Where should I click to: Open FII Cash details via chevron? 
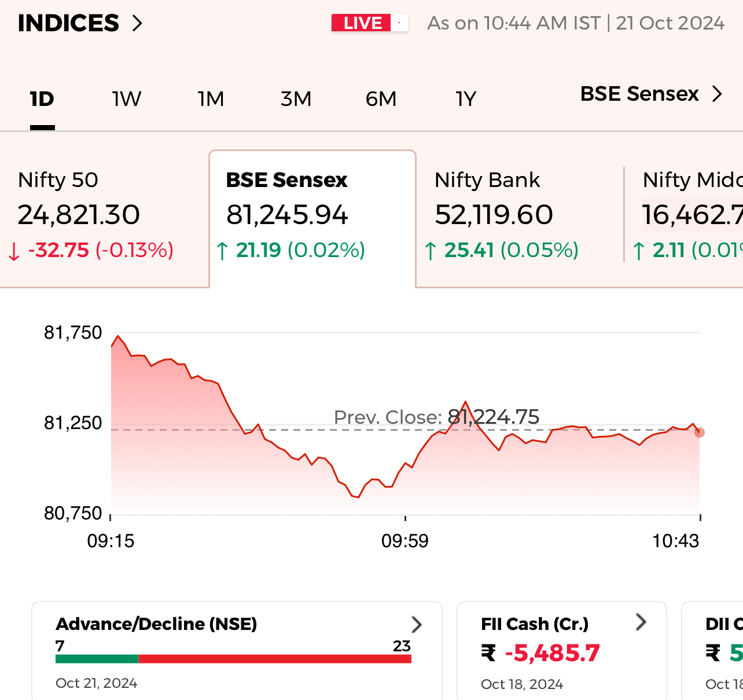[x=641, y=622]
